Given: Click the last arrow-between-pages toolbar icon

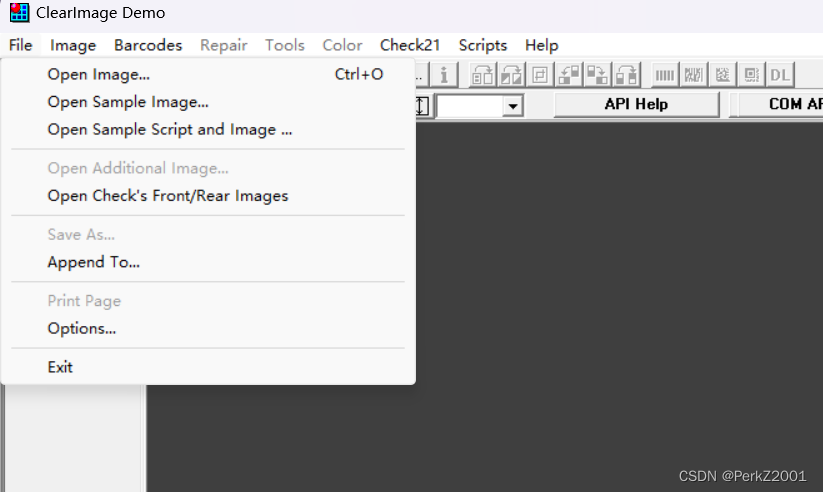Looking at the screenshot, I should [626, 75].
